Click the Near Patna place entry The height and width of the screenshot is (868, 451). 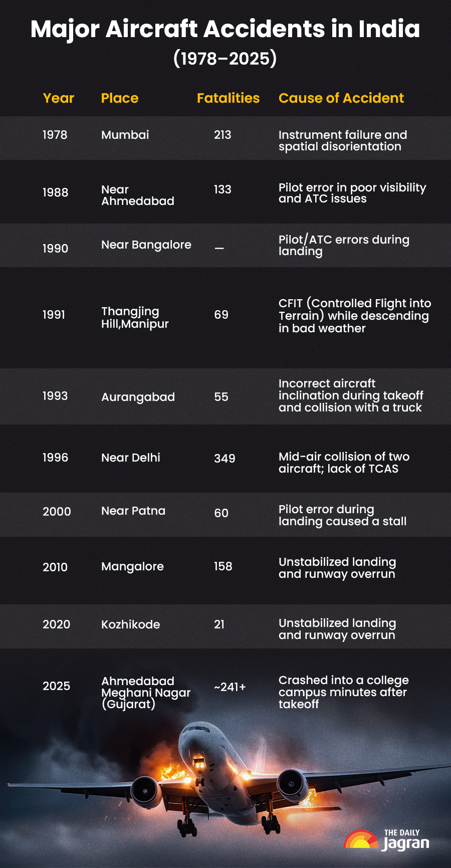pyautogui.click(x=133, y=511)
